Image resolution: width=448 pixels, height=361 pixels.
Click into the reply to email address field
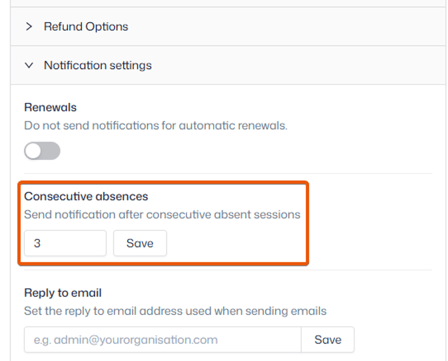163,340
